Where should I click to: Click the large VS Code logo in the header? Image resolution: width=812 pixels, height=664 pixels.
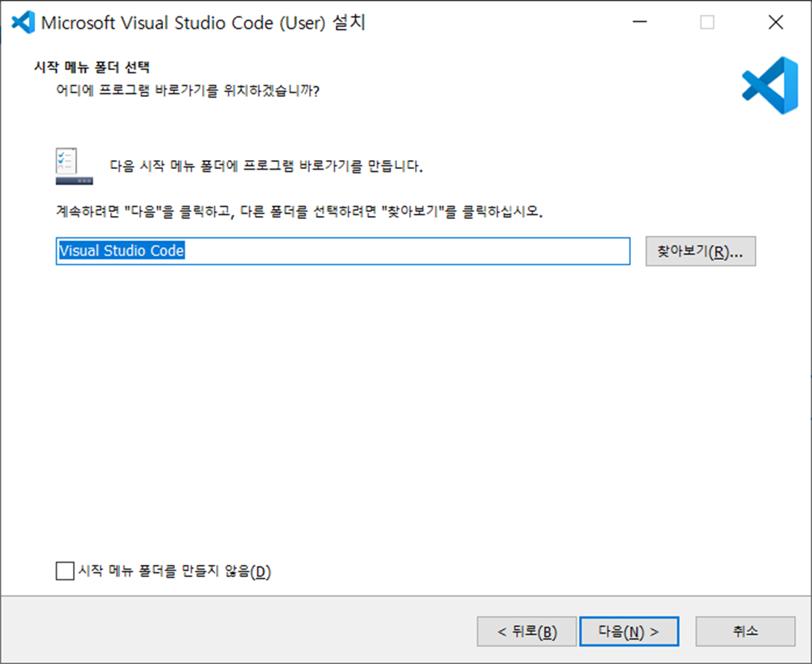tap(770, 86)
